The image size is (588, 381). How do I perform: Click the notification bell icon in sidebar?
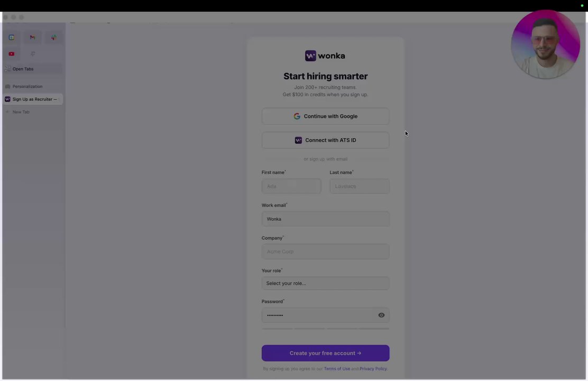pos(33,53)
